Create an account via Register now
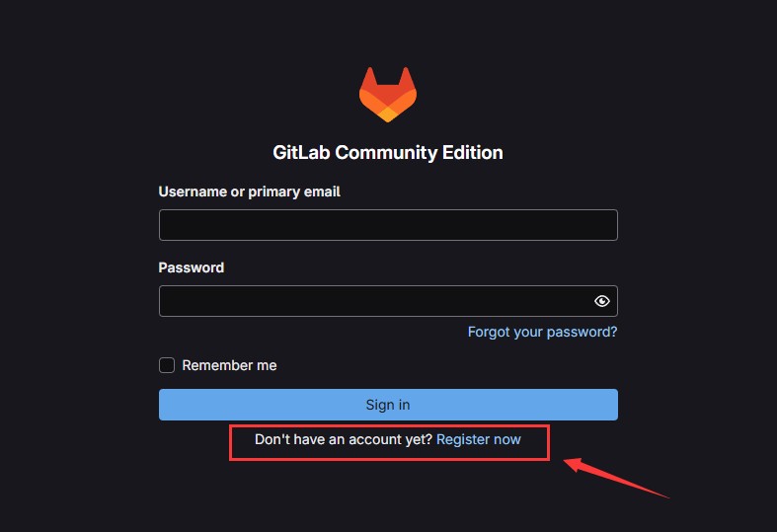The width and height of the screenshot is (777, 532). [478, 439]
